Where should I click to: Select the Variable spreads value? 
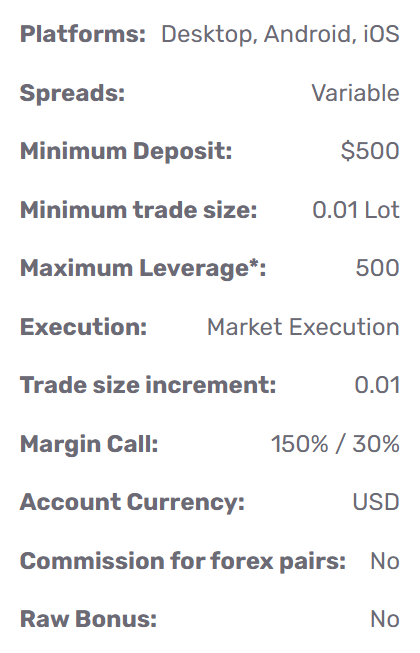coord(355,93)
